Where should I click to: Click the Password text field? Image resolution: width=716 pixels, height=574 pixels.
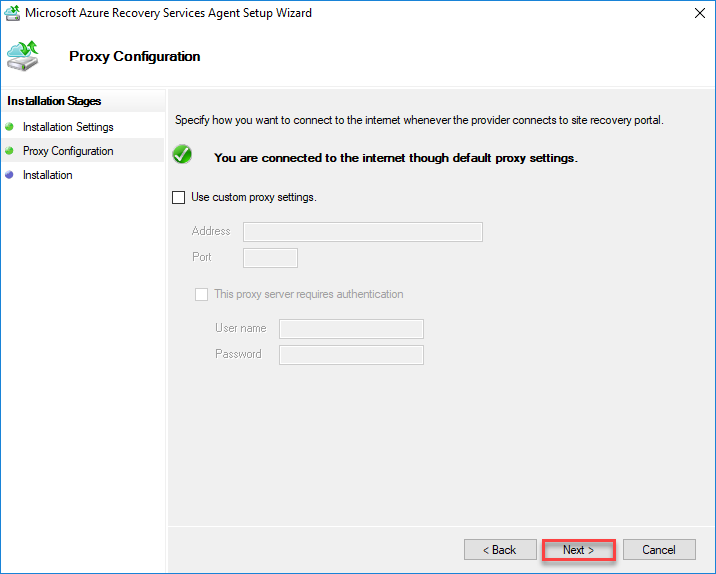click(x=351, y=355)
